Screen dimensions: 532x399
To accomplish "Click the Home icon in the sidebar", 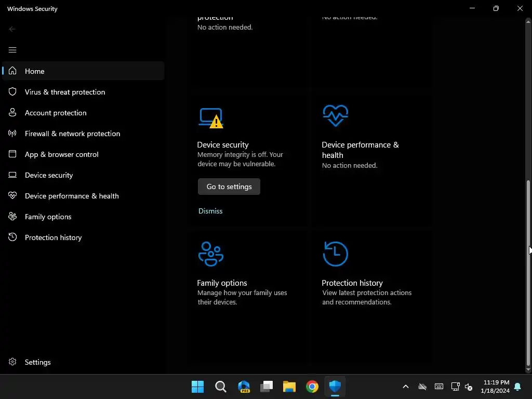I will [x=12, y=71].
